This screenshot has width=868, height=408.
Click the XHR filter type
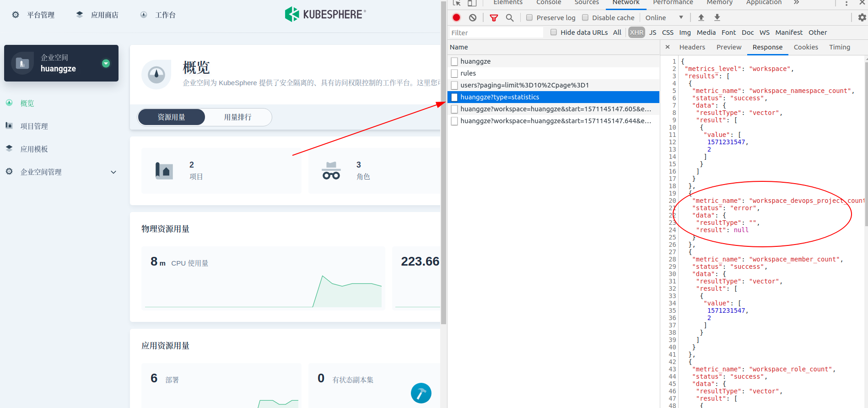[636, 32]
